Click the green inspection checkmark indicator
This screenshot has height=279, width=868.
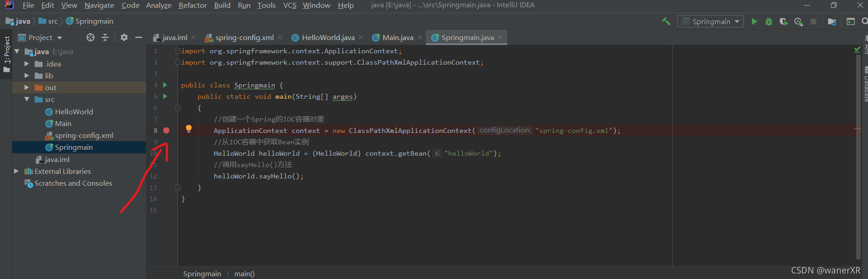pos(857,50)
